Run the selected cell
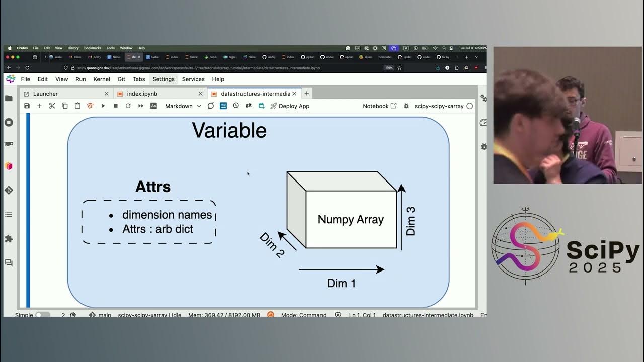 point(103,106)
